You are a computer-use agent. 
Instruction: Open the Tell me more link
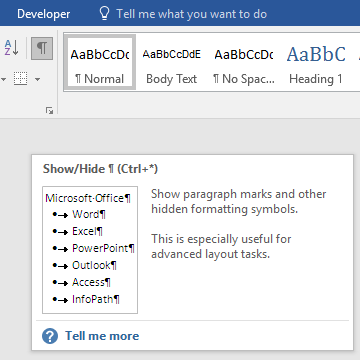tap(102, 336)
